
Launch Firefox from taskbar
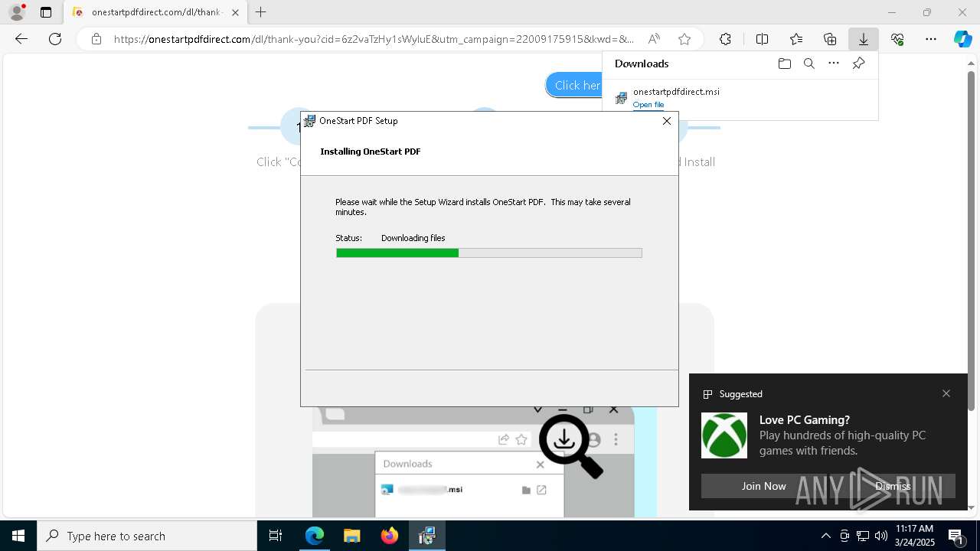click(390, 536)
